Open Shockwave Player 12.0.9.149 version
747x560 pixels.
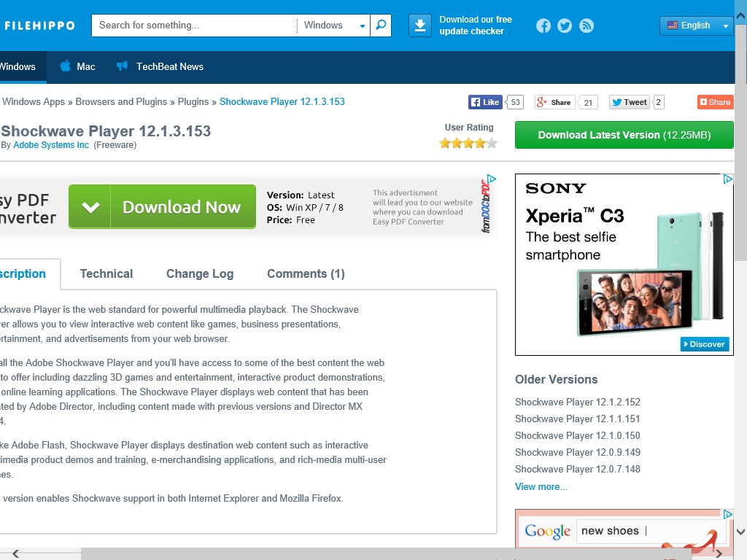pyautogui.click(x=578, y=452)
